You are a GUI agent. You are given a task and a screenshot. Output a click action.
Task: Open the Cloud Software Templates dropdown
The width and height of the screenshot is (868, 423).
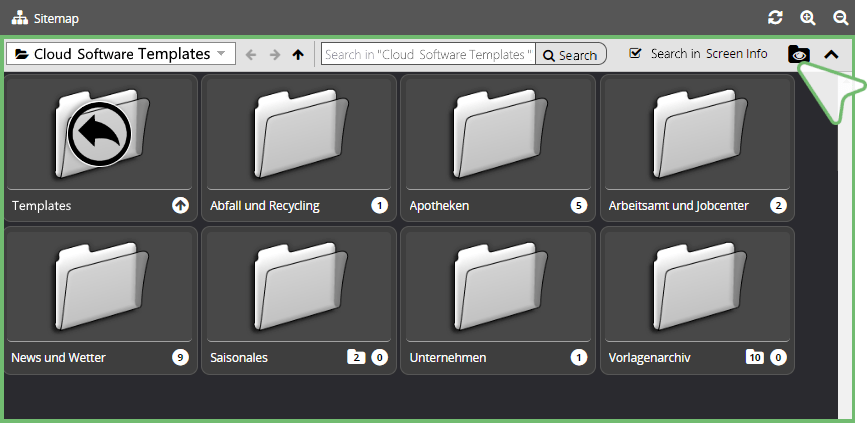(x=120, y=54)
